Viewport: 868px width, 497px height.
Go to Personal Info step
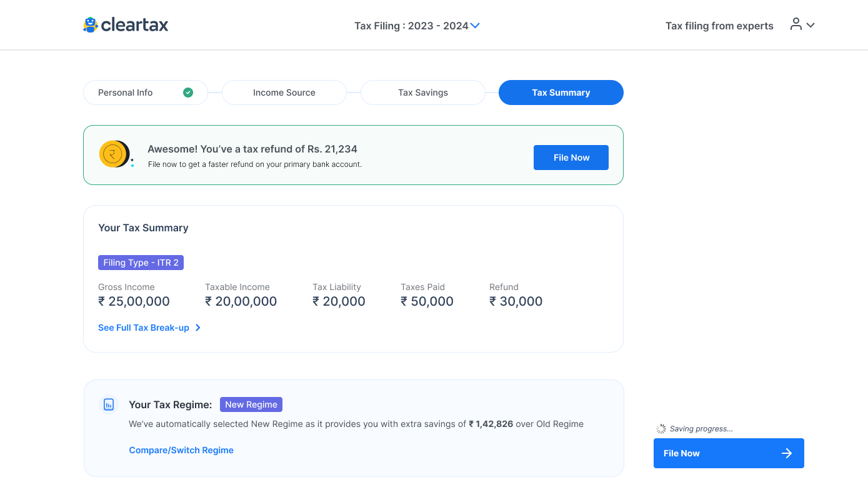point(146,93)
